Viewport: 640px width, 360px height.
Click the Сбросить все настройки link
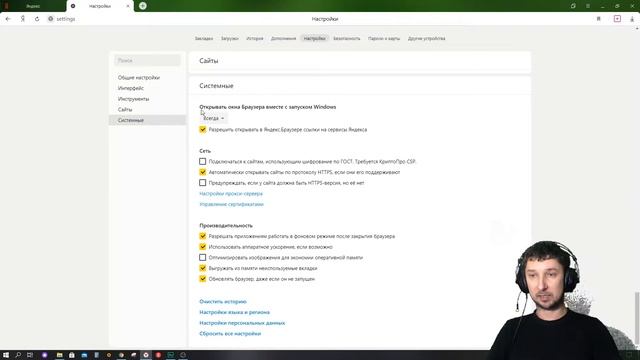(x=230, y=333)
